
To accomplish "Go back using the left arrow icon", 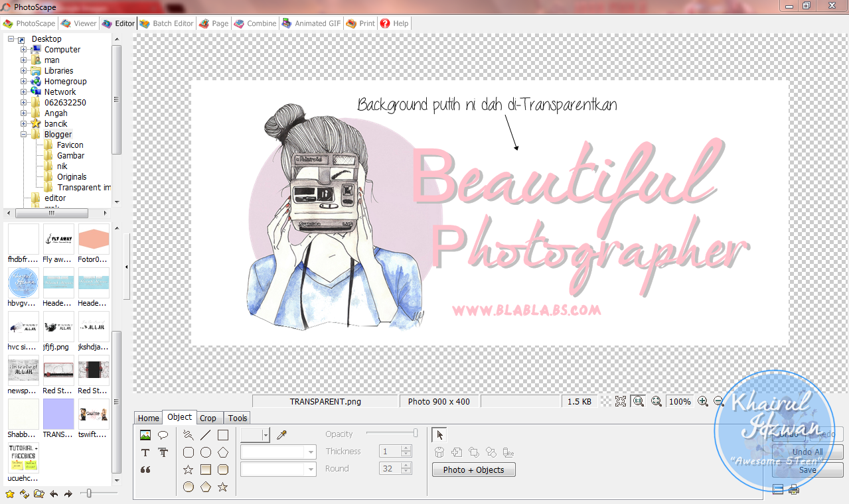I will tap(54, 493).
